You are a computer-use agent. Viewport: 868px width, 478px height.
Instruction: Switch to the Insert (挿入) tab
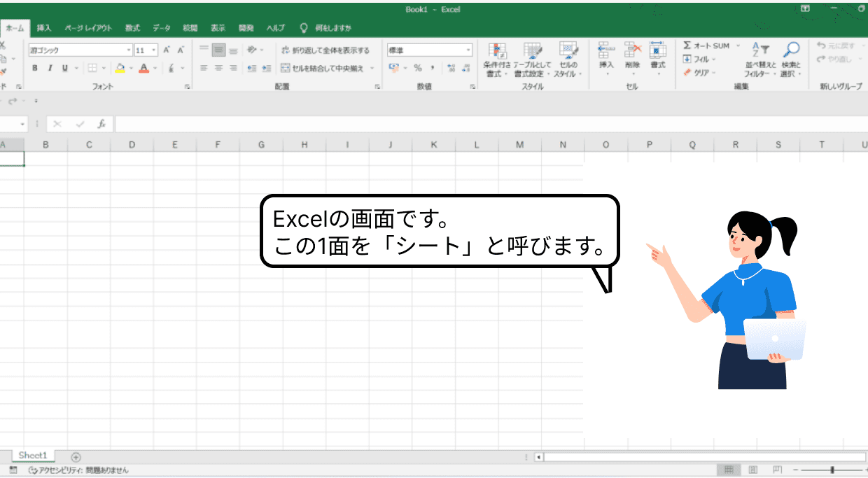pyautogui.click(x=44, y=28)
